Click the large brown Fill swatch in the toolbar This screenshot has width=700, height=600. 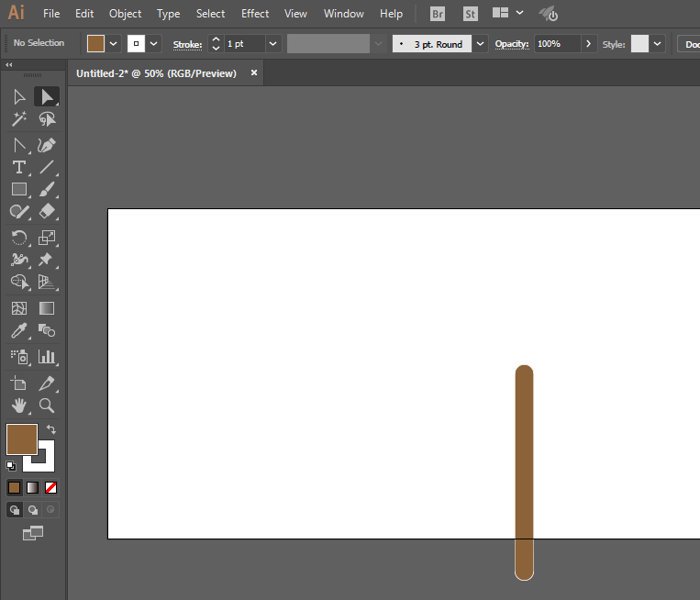(21, 439)
